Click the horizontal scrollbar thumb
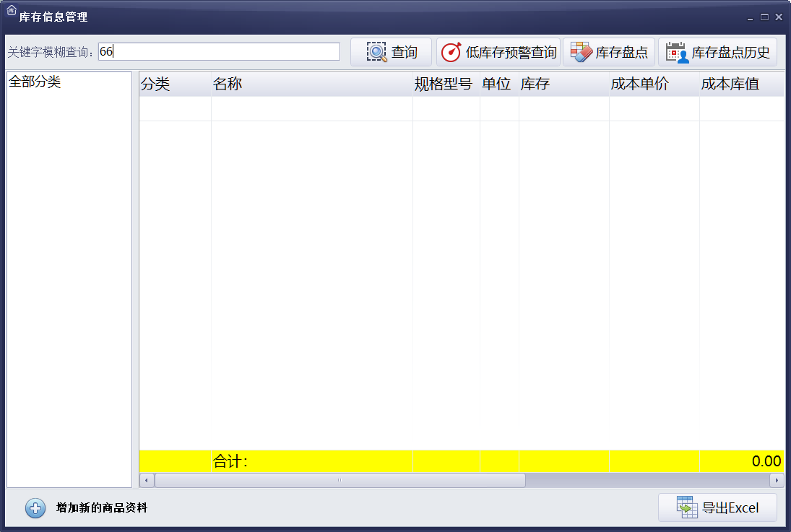The width and height of the screenshot is (791, 532). click(x=340, y=480)
